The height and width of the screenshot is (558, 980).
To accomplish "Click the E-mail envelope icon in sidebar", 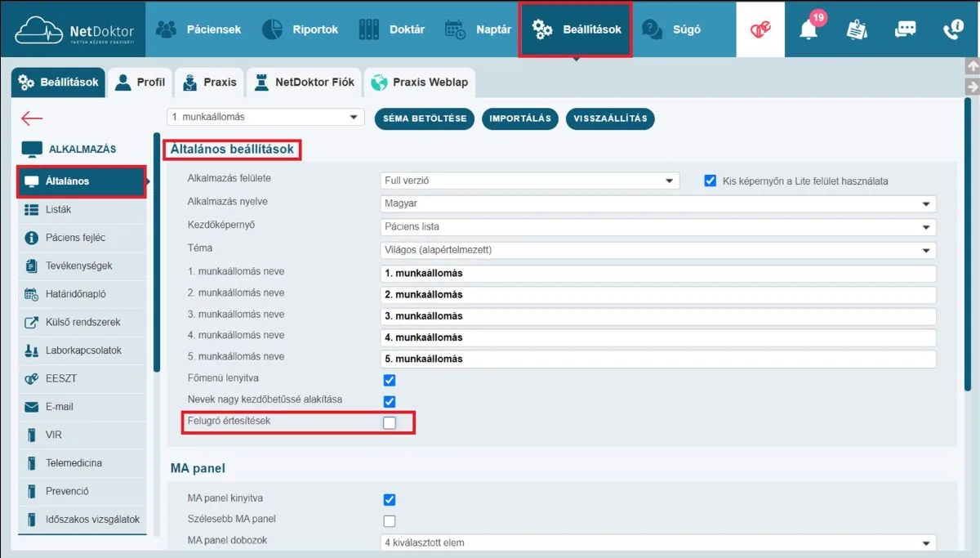I will pyautogui.click(x=32, y=407).
